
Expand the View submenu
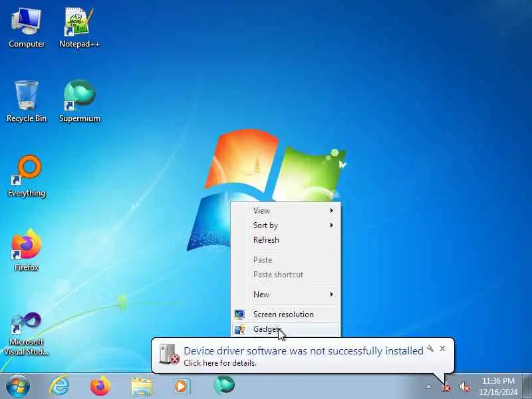[285, 210]
